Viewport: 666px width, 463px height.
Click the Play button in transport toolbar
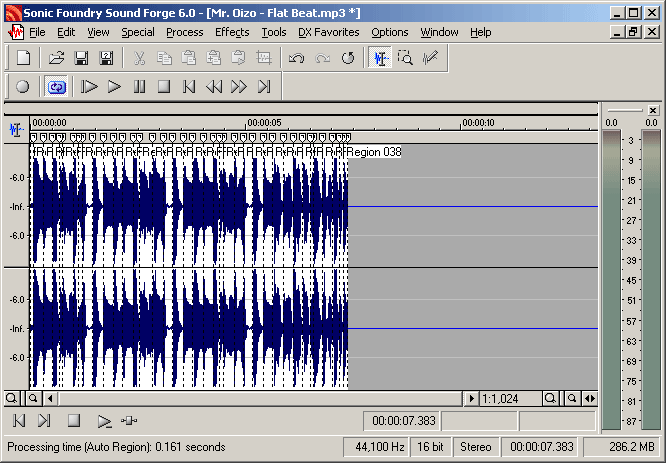coord(114,87)
